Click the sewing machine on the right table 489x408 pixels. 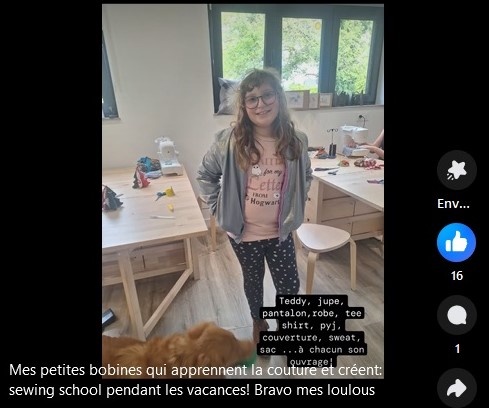click(x=356, y=140)
